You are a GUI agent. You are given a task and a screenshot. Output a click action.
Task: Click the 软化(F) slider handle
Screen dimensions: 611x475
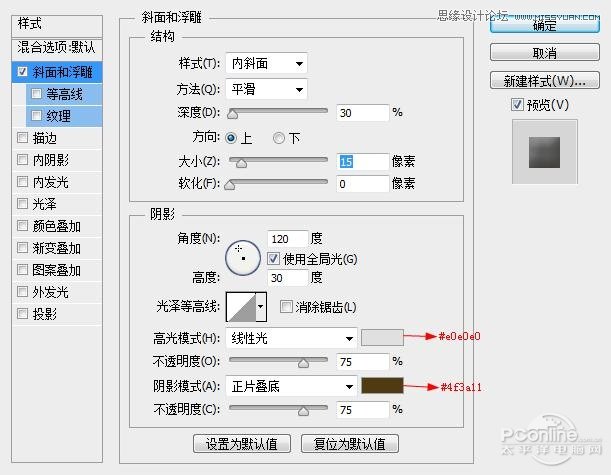click(x=230, y=185)
